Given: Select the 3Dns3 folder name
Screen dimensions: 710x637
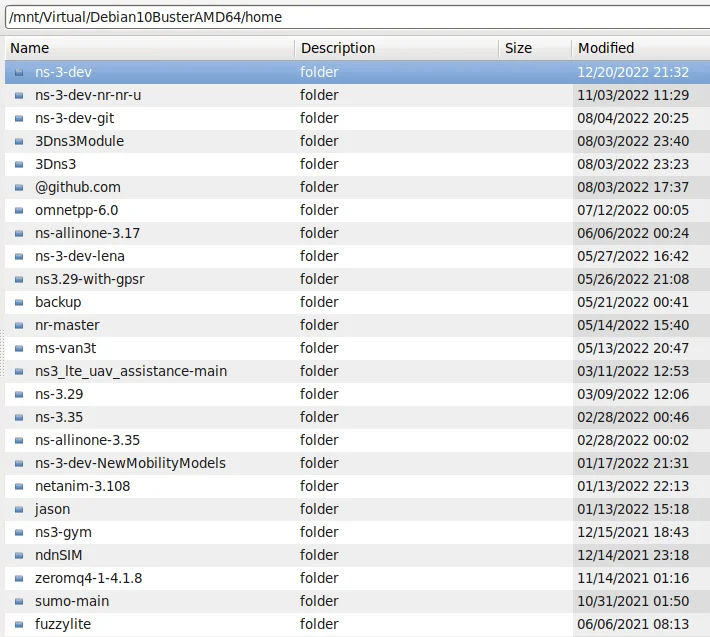Looking at the screenshot, I should point(55,164).
